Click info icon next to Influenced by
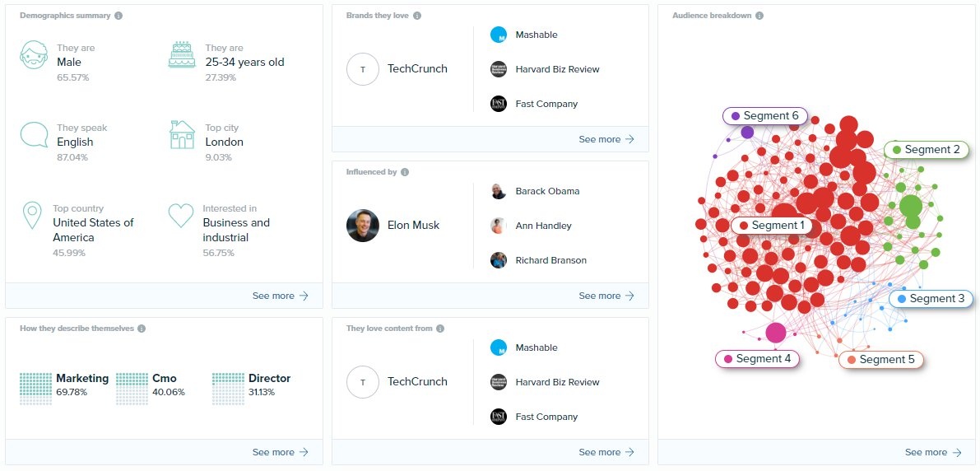This screenshot has width=980, height=471. click(x=404, y=172)
